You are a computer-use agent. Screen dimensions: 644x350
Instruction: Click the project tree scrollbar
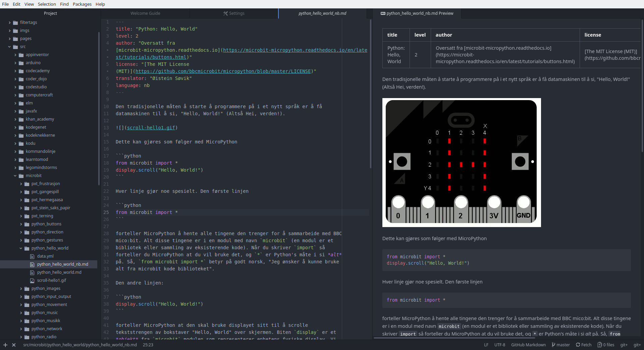coord(99,108)
